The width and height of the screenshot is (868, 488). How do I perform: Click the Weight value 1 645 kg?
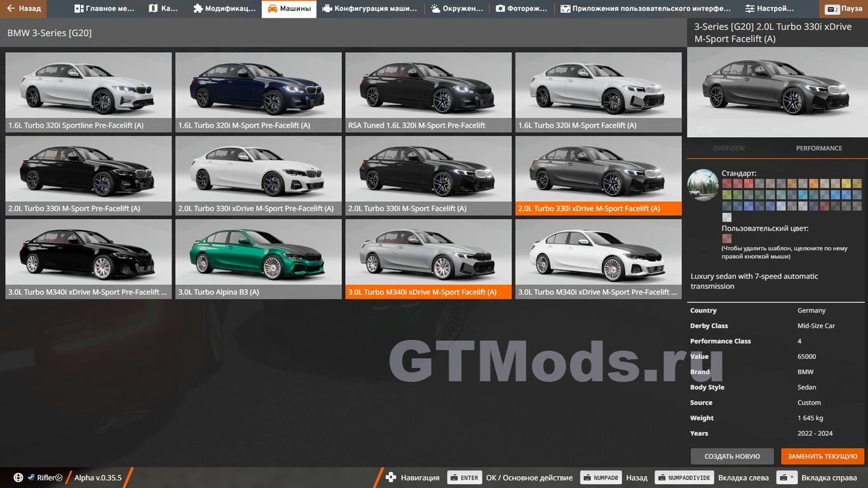point(810,418)
